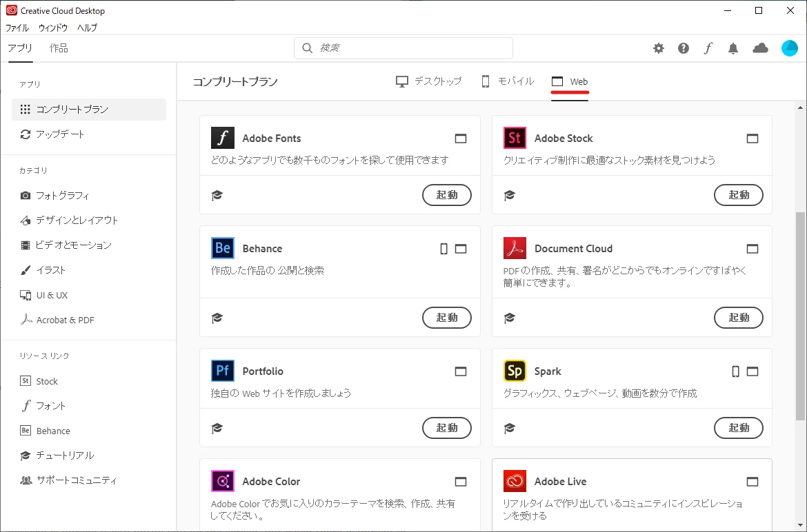This screenshot has width=807, height=532.
Task: Click web platform icon on Portfolio card
Action: [461, 371]
